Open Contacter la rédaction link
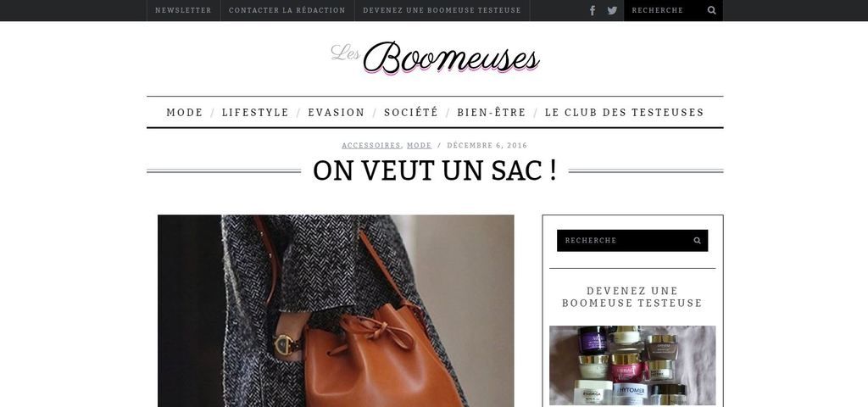The width and height of the screenshot is (868, 407). tap(287, 10)
